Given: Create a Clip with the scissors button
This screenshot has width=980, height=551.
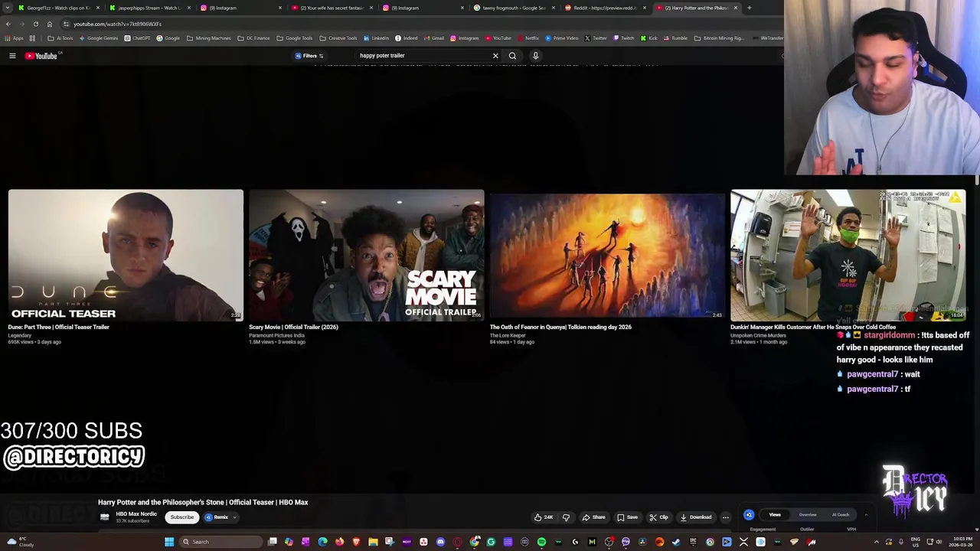Looking at the screenshot, I should pos(658,517).
